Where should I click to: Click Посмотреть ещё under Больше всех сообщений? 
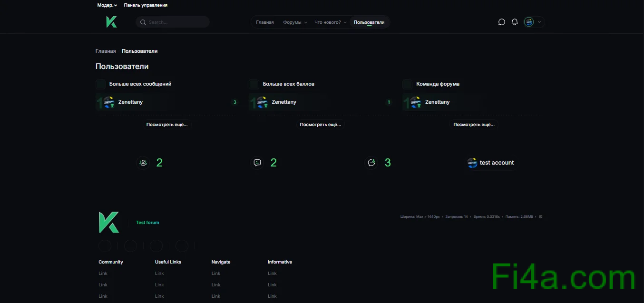167,125
